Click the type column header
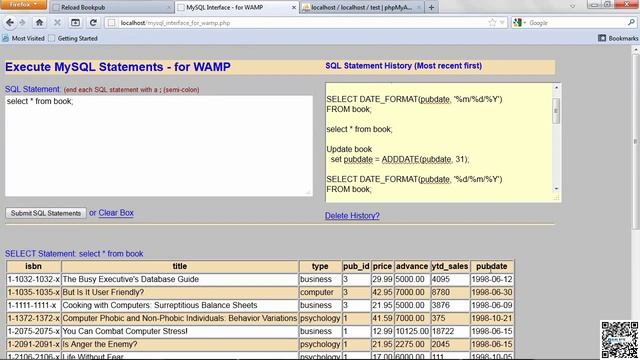The image size is (640, 360). click(x=320, y=266)
